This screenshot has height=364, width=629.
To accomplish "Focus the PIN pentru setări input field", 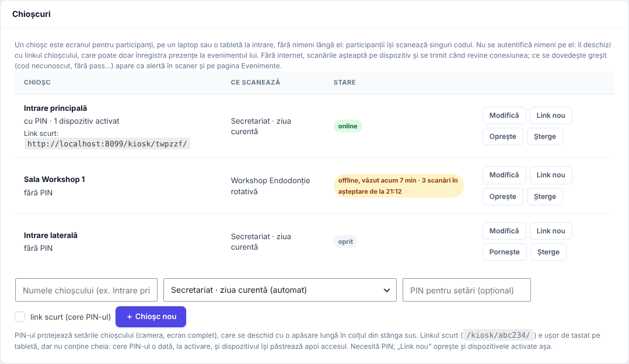I will click(x=467, y=290).
